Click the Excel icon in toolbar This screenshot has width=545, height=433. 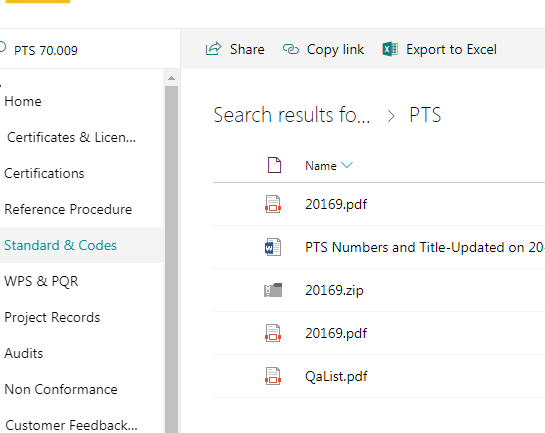point(390,49)
